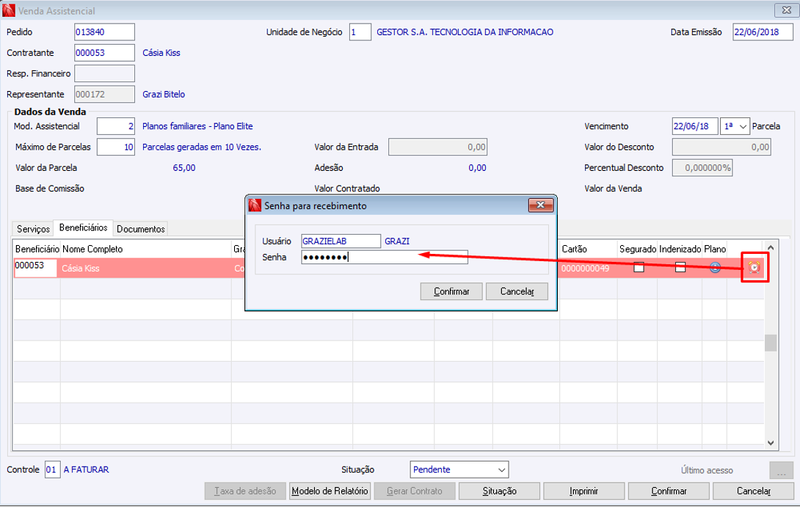Image resolution: width=800 pixels, height=507 pixels.
Task: Click the Cartão column header
Action: (574, 249)
